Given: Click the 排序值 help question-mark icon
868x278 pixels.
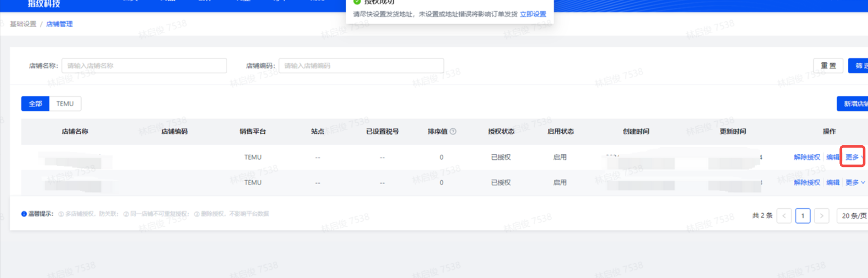Looking at the screenshot, I should click(453, 131).
